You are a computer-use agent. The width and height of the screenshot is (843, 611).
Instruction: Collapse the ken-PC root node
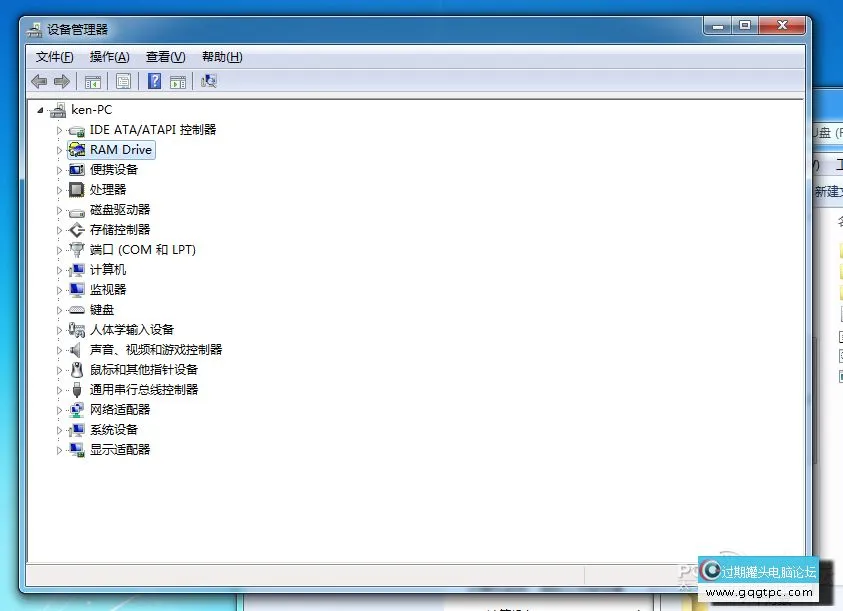(x=40, y=110)
